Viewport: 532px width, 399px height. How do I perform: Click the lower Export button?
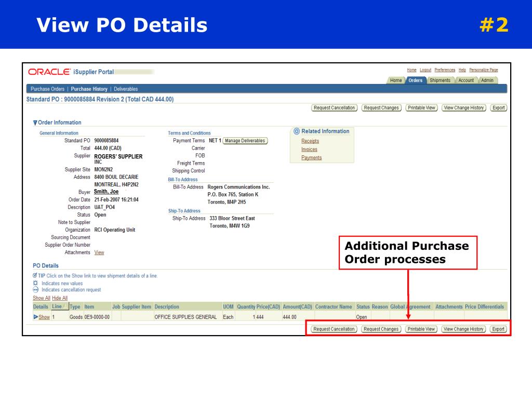498,329
